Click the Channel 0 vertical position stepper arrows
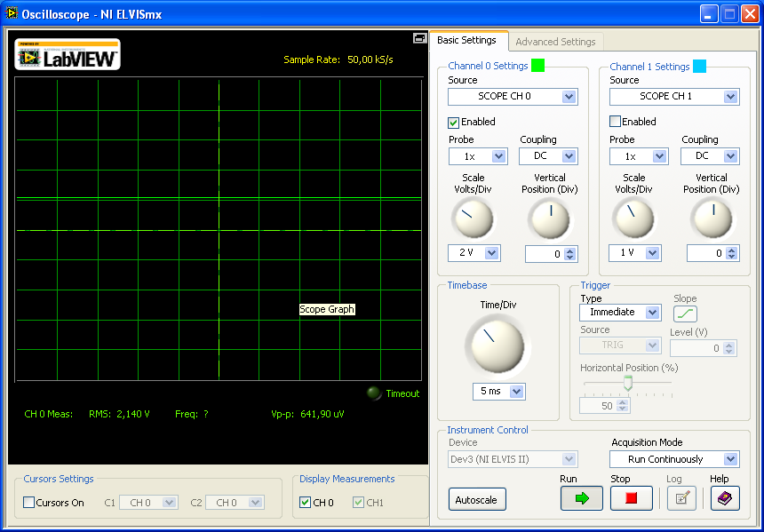 click(x=570, y=254)
